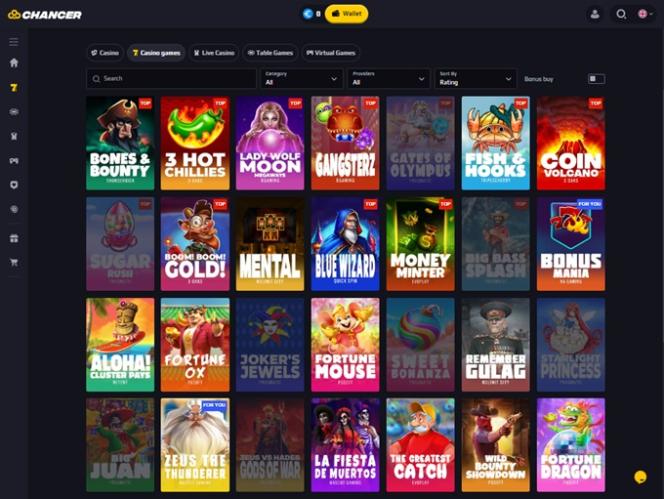Open the hamburger menu in sidebar

14,42
